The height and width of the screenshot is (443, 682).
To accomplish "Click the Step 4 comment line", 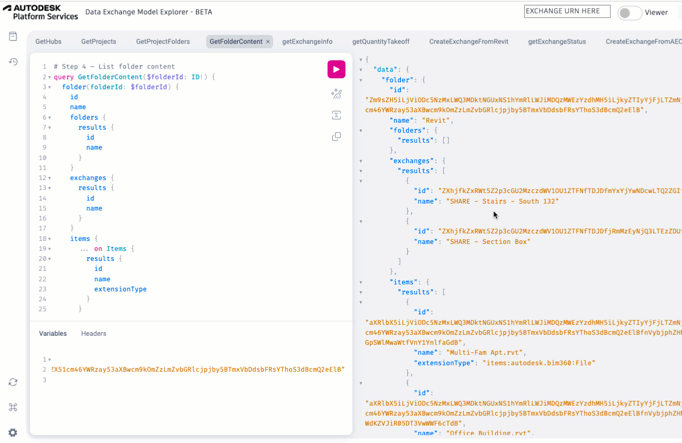I will [114, 67].
